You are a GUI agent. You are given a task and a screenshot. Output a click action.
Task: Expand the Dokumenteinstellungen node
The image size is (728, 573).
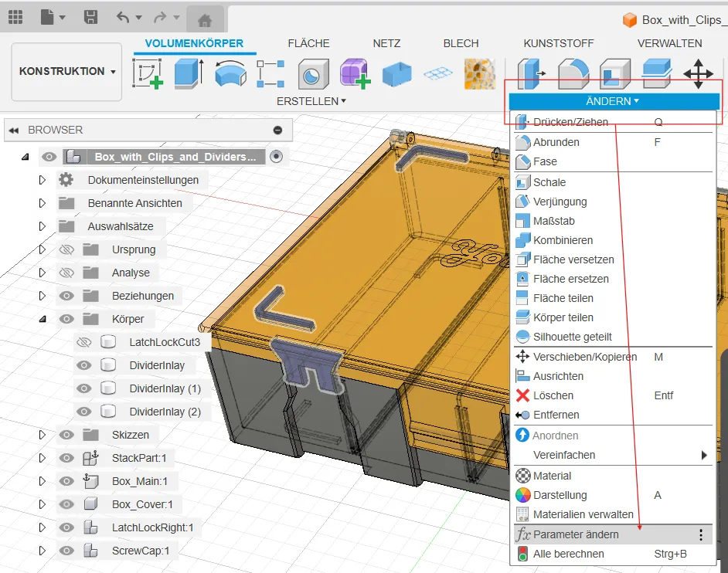(43, 180)
